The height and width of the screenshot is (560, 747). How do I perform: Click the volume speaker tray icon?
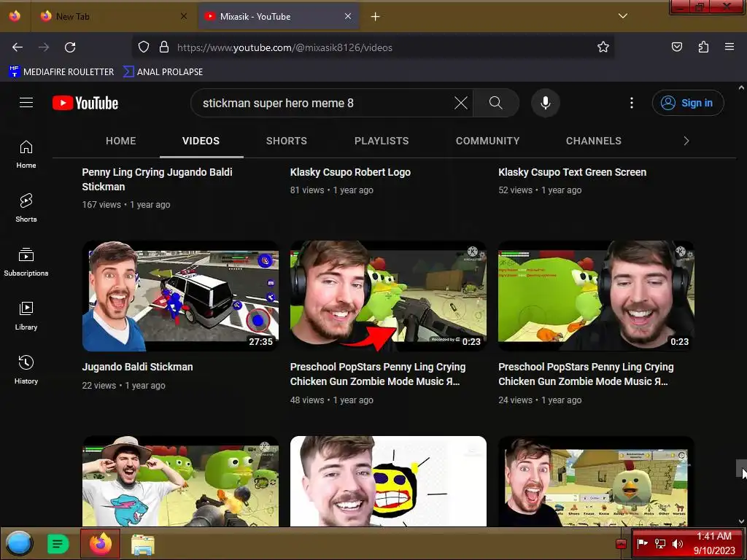point(678,543)
